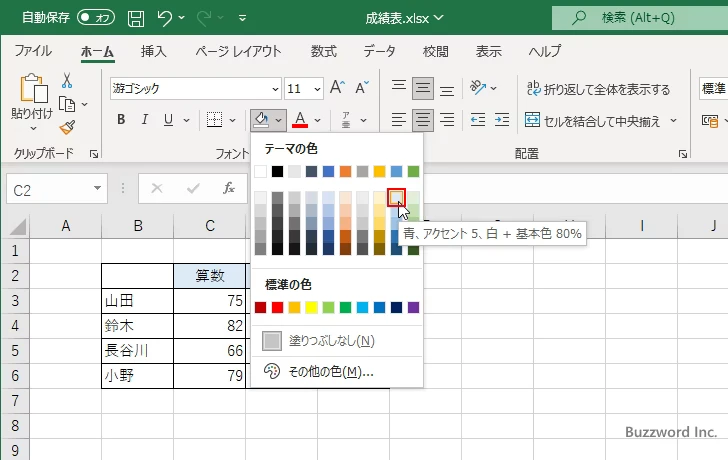Toggle Middle vertical alignment

pos(422,88)
